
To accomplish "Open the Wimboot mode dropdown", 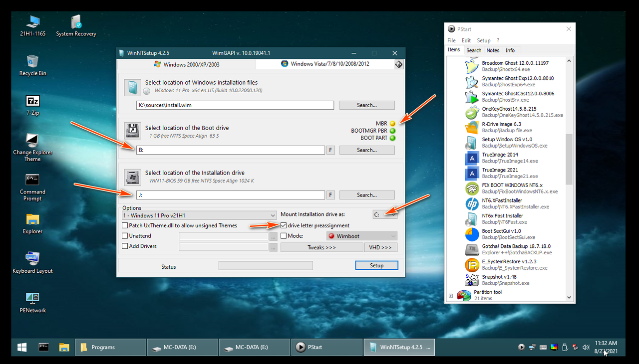I will pyautogui.click(x=362, y=236).
